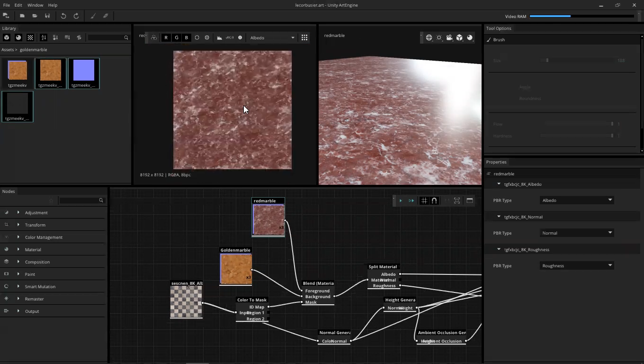Select the Brush tool in top toolbar

click(93, 16)
